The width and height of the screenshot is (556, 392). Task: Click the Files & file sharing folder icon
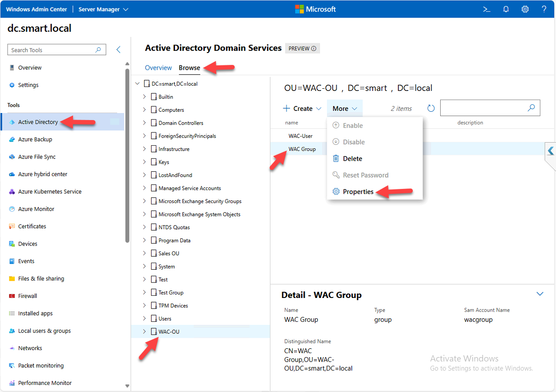click(12, 279)
